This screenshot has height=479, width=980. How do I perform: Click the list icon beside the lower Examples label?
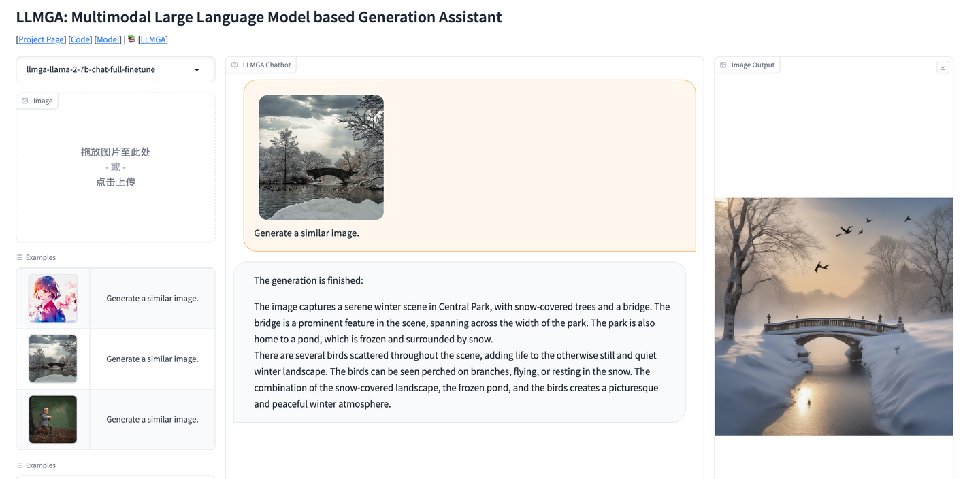(x=20, y=465)
